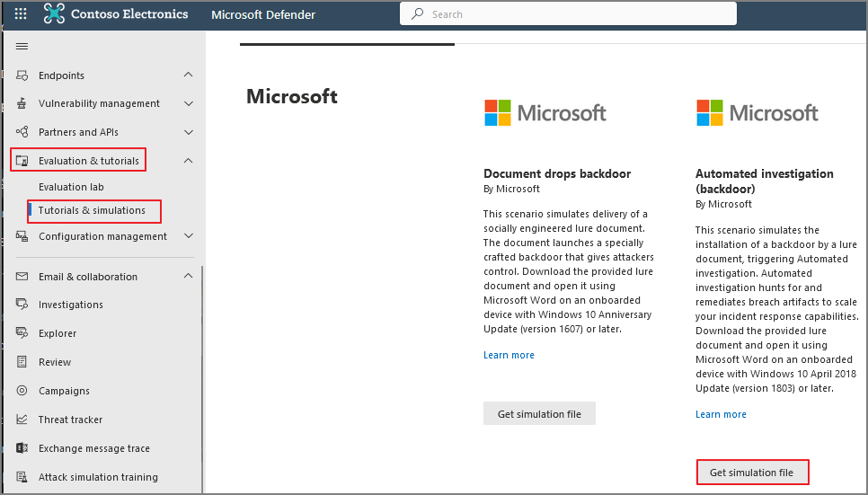868x495 pixels.
Task: Click the Evaluation & tutorials icon
Action: (x=22, y=161)
